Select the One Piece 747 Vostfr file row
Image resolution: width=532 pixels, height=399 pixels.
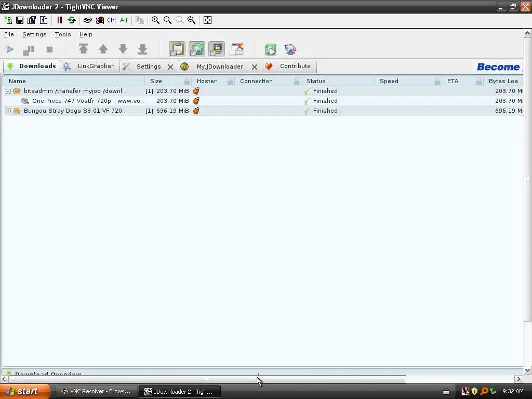click(x=263, y=101)
